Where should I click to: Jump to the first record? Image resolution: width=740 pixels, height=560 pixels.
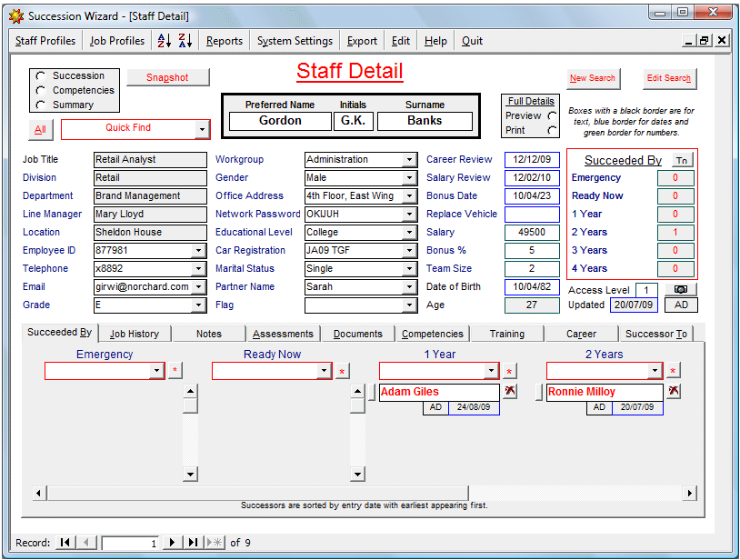[x=65, y=543]
